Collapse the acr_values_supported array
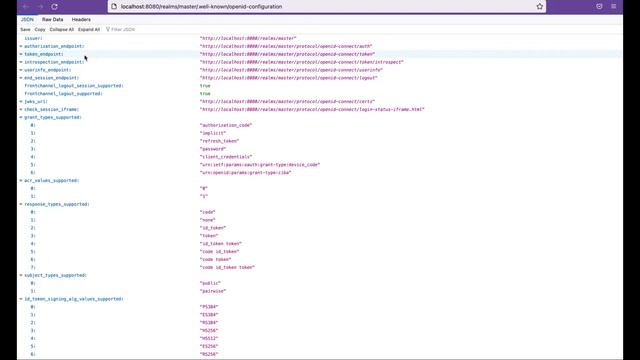The image size is (640, 360). 21,180
